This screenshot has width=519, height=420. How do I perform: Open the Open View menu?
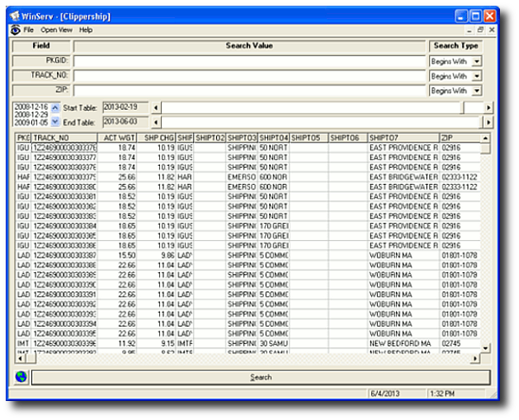(x=56, y=30)
